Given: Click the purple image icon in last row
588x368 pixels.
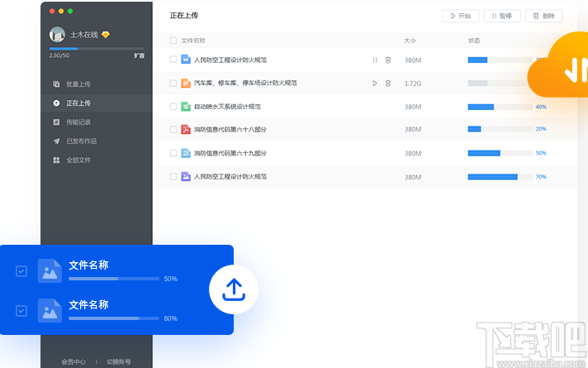Looking at the screenshot, I should [186, 176].
